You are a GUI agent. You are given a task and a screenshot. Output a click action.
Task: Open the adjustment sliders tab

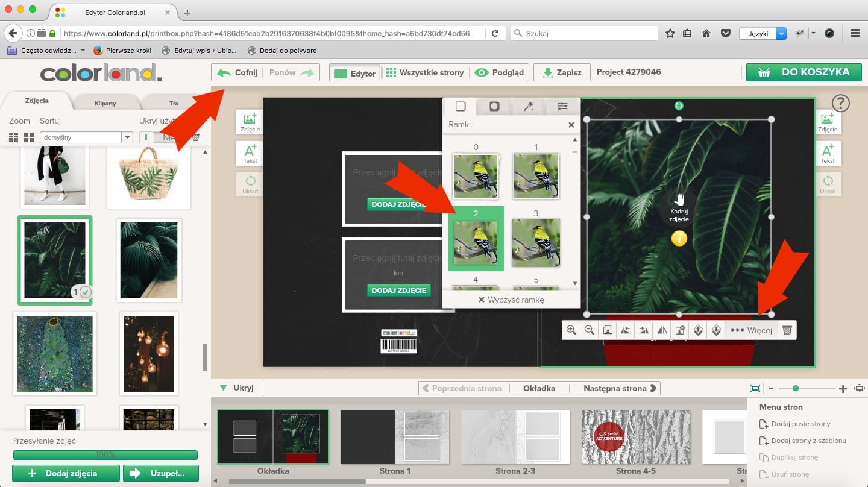(562, 106)
